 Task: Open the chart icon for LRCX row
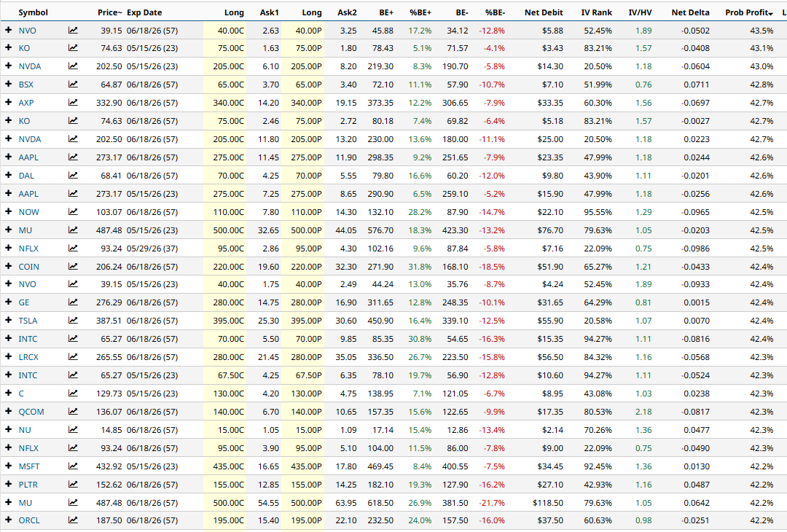pyautogui.click(x=73, y=357)
